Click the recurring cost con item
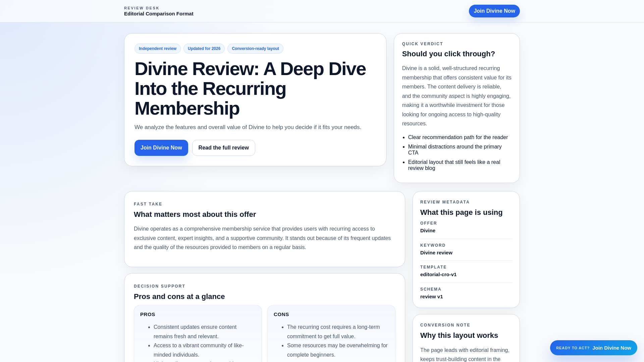Screen dimensions: 644x362 (x=333, y=332)
